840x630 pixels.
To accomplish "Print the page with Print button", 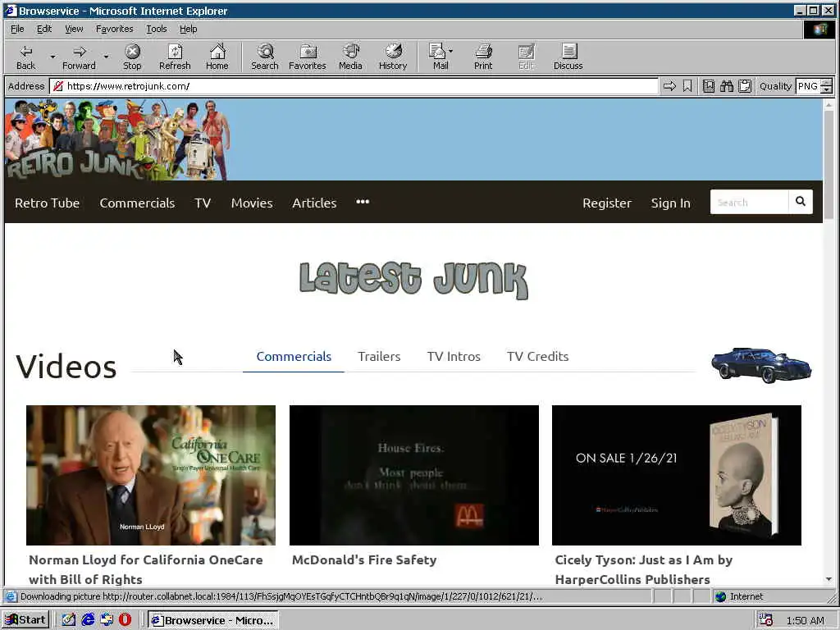I will click(482, 57).
